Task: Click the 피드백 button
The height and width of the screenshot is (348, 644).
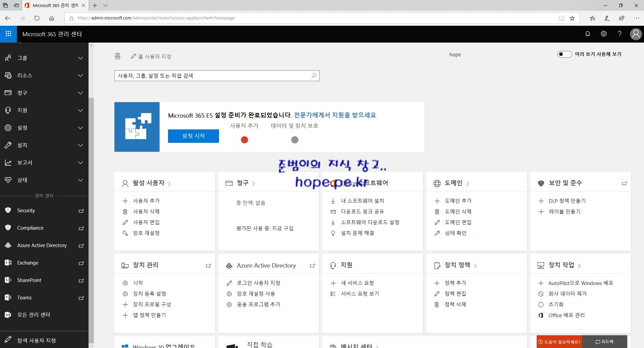Action: [x=604, y=342]
